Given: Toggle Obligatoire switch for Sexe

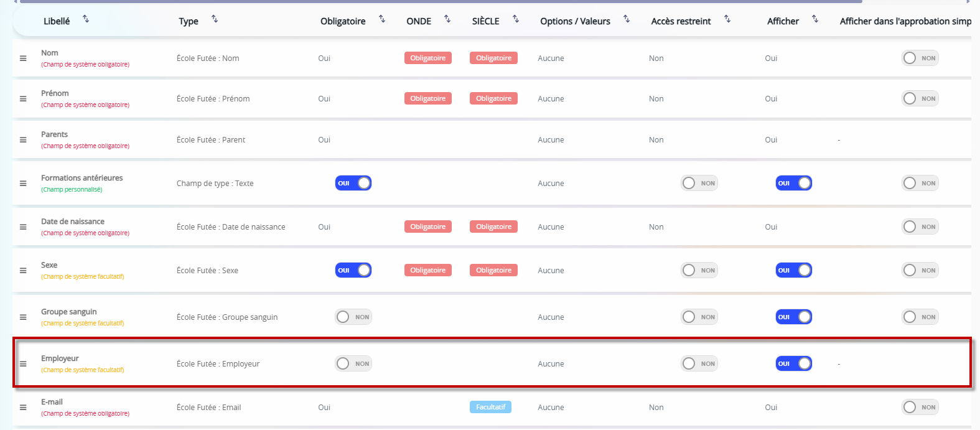Looking at the screenshot, I should [x=353, y=270].
